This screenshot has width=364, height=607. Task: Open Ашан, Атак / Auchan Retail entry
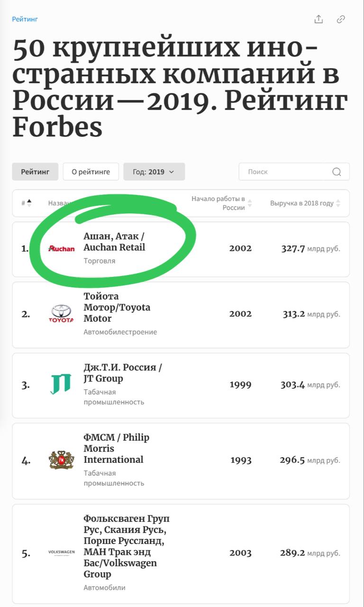pos(114,241)
